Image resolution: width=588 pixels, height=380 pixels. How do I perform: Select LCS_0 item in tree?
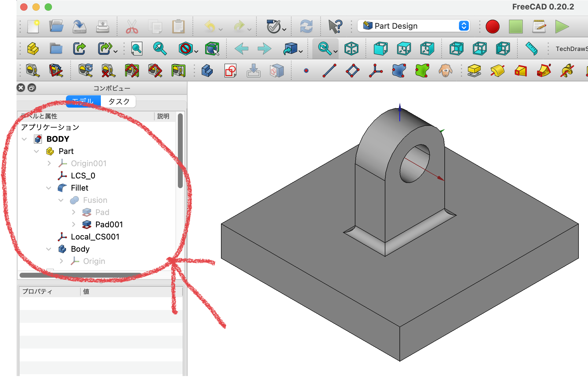point(83,176)
